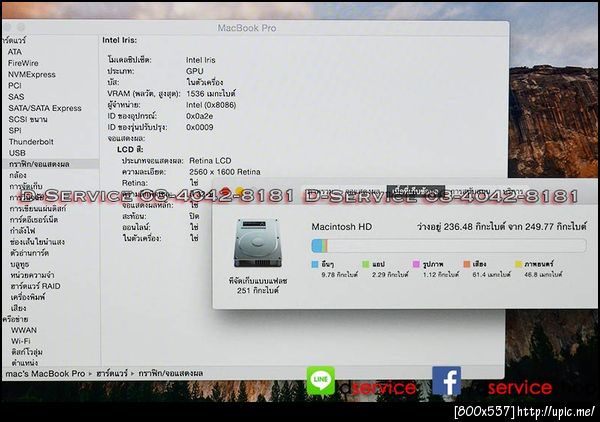Open เครื่องพิมพ์ in the sidebar

(x=28, y=297)
